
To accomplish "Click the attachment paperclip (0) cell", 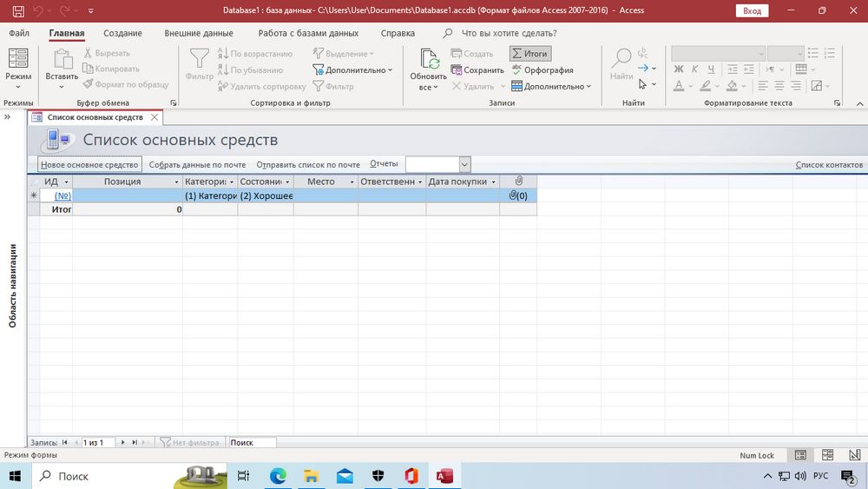I will point(518,195).
